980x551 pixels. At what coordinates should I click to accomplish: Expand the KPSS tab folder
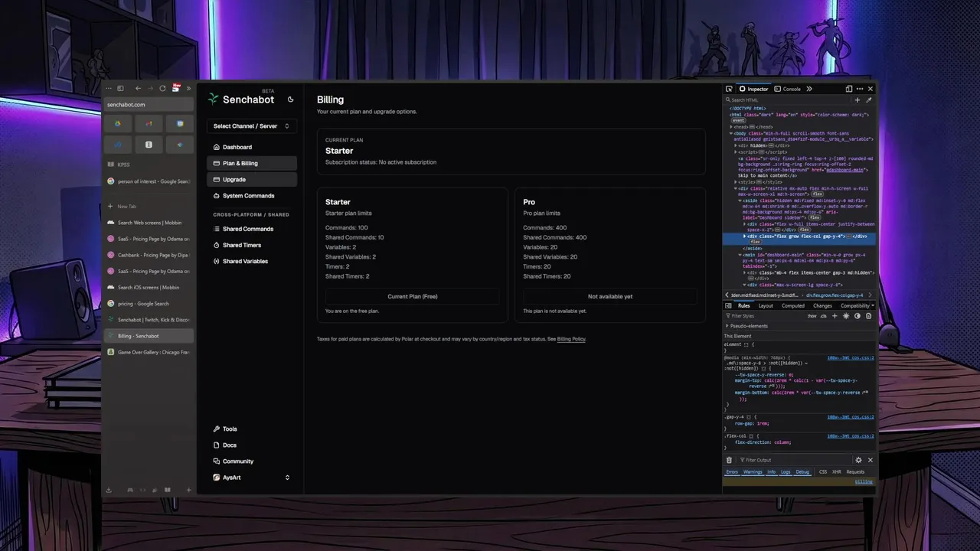tap(149, 165)
